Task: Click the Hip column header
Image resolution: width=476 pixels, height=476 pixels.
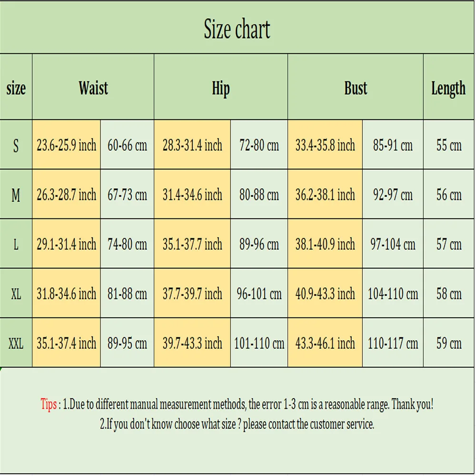Action: [221, 89]
